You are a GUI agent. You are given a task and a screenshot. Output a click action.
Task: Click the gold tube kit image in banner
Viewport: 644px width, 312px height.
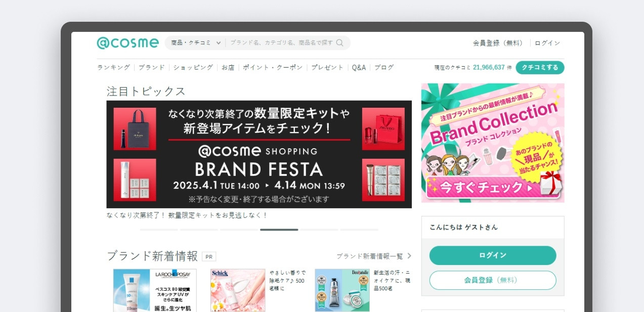point(383,180)
